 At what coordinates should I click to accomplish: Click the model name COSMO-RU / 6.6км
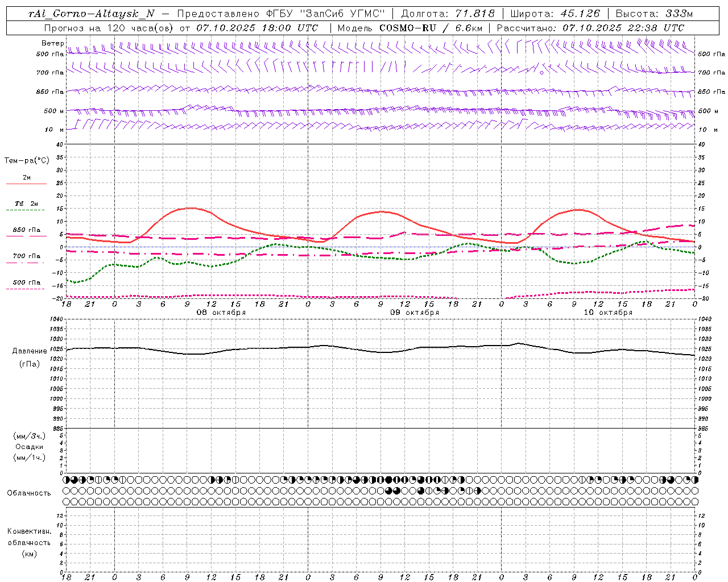click(431, 28)
